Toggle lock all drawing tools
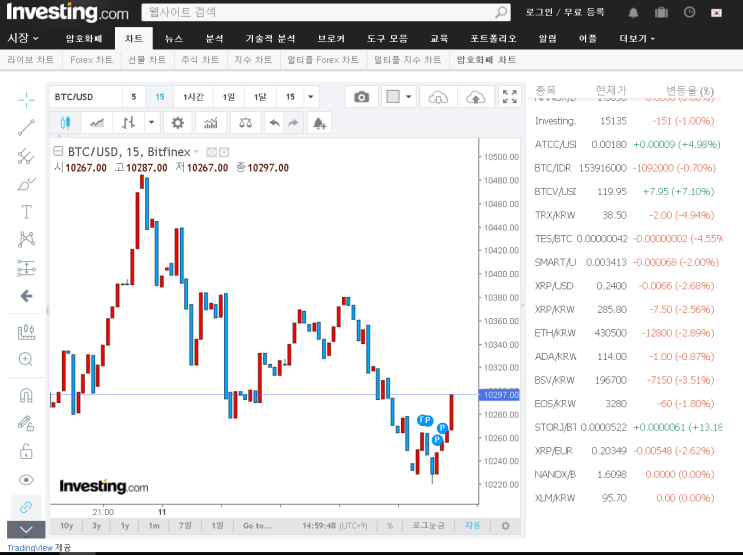This screenshot has height=555, width=743. coord(27,451)
